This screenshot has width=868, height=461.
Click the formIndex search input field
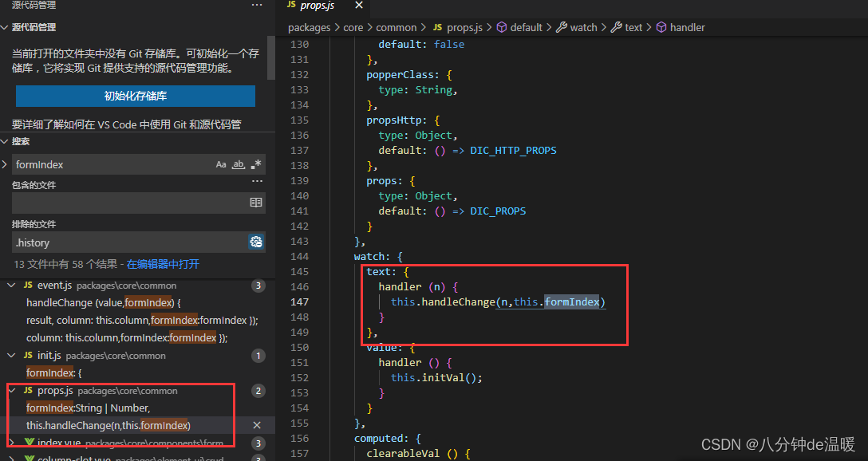[113, 164]
